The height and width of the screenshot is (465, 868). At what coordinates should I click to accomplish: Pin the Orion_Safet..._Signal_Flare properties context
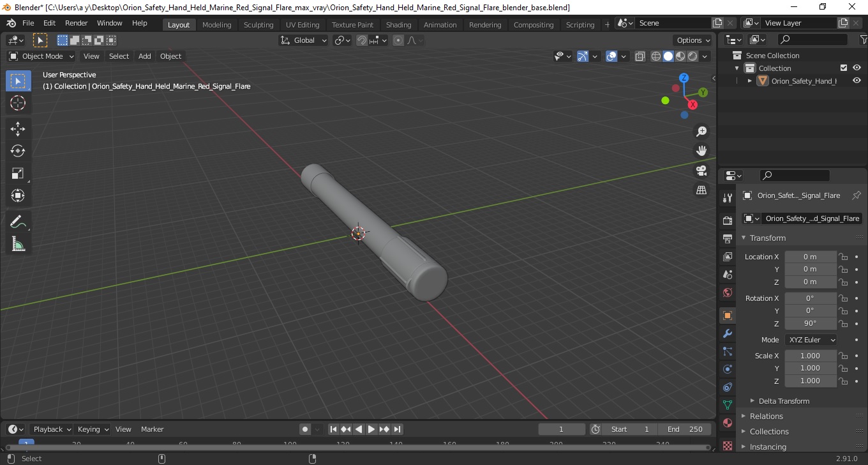tap(857, 195)
